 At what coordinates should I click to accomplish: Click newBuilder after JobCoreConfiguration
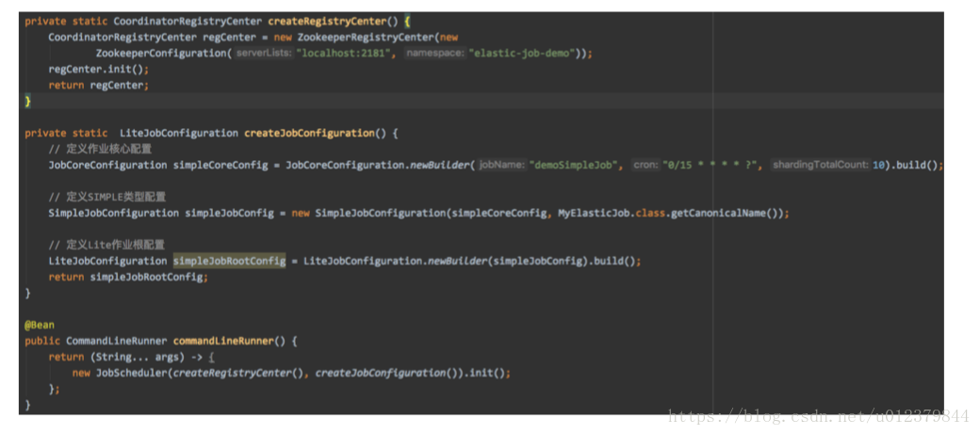[x=439, y=166]
